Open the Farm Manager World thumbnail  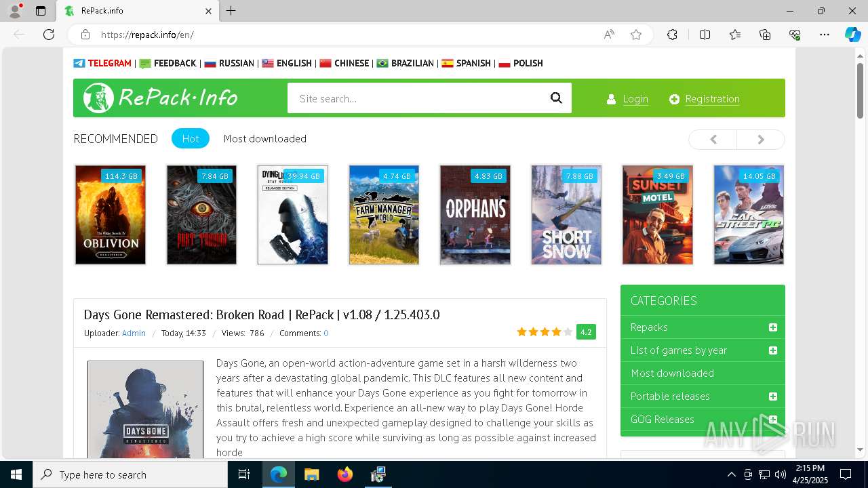point(384,215)
